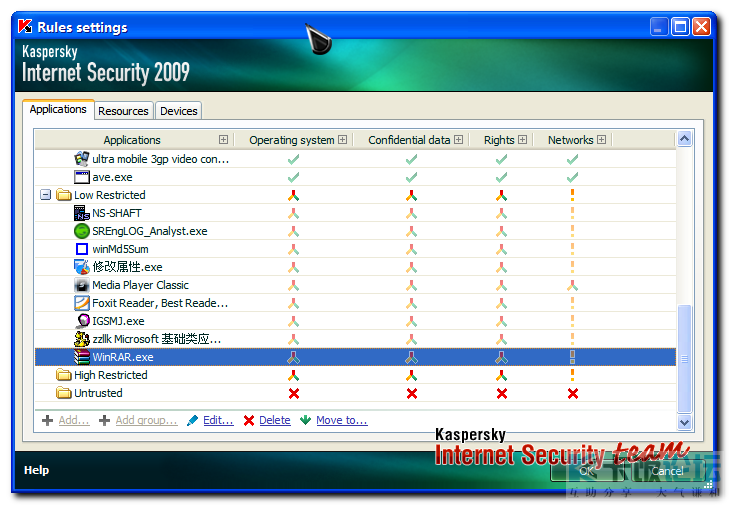The height and width of the screenshot is (505, 729).
Task: Click the IGSMJ.exe icon
Action: pos(82,321)
